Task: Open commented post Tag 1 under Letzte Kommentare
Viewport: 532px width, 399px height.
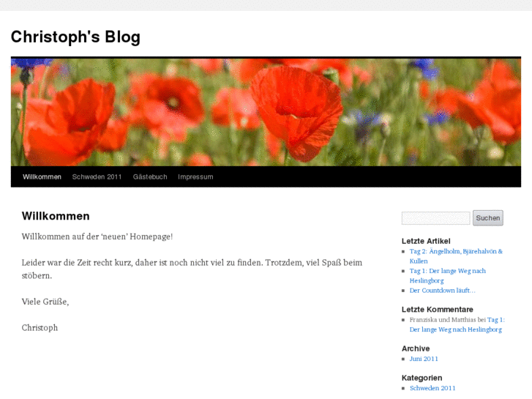Action: click(457, 324)
